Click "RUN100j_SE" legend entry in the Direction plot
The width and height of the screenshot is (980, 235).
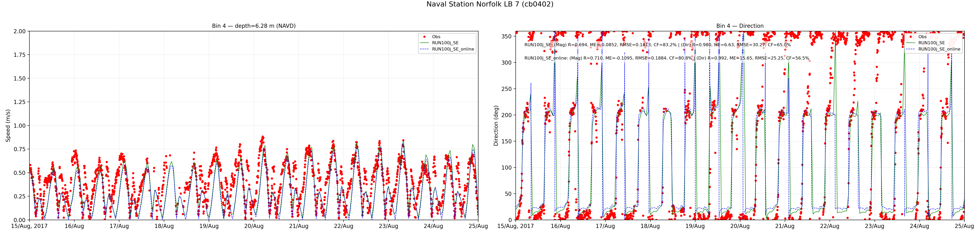tap(931, 43)
